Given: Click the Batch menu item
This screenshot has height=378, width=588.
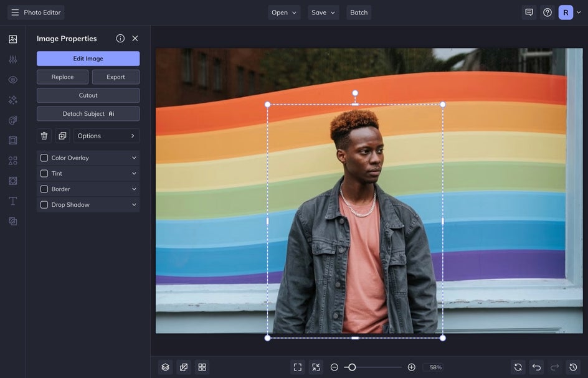Looking at the screenshot, I should pyautogui.click(x=359, y=12).
